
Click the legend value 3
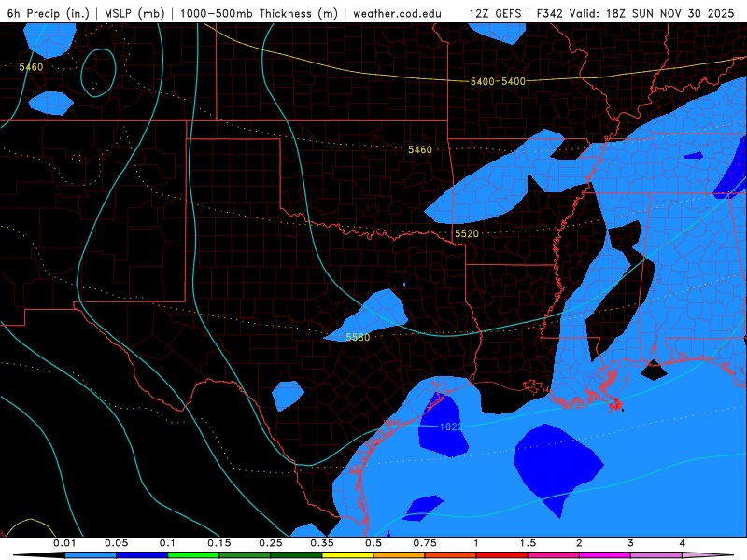[630, 543]
